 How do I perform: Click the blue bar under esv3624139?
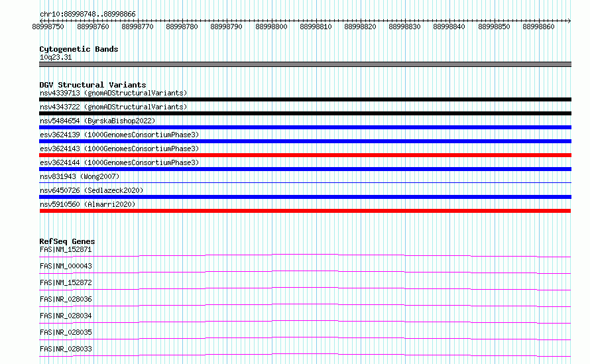[305, 141]
